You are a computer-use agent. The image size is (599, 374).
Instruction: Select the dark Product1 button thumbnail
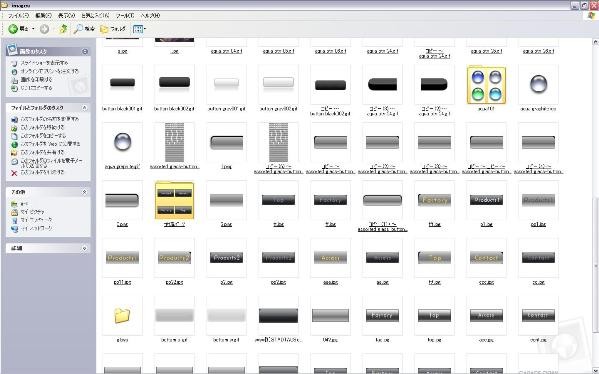[x=486, y=200]
